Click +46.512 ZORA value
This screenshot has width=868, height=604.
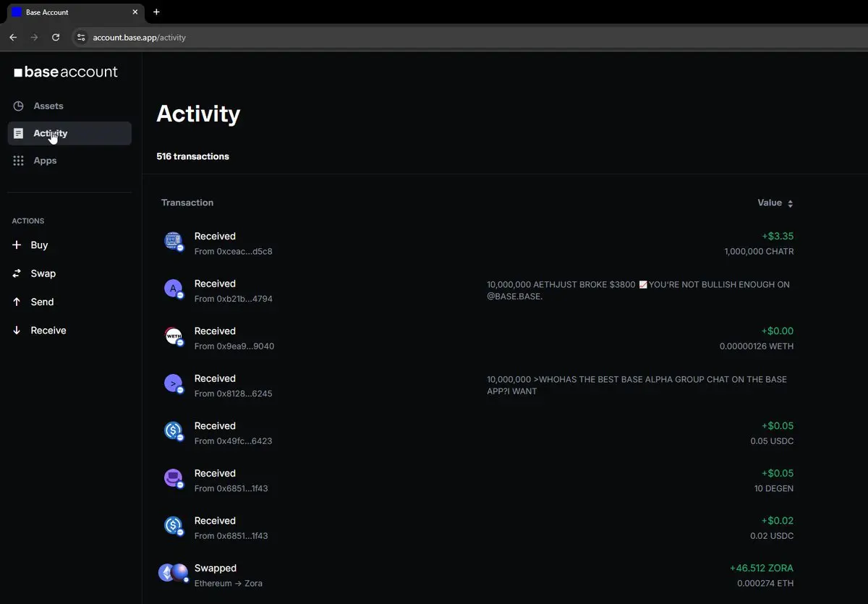pos(762,568)
